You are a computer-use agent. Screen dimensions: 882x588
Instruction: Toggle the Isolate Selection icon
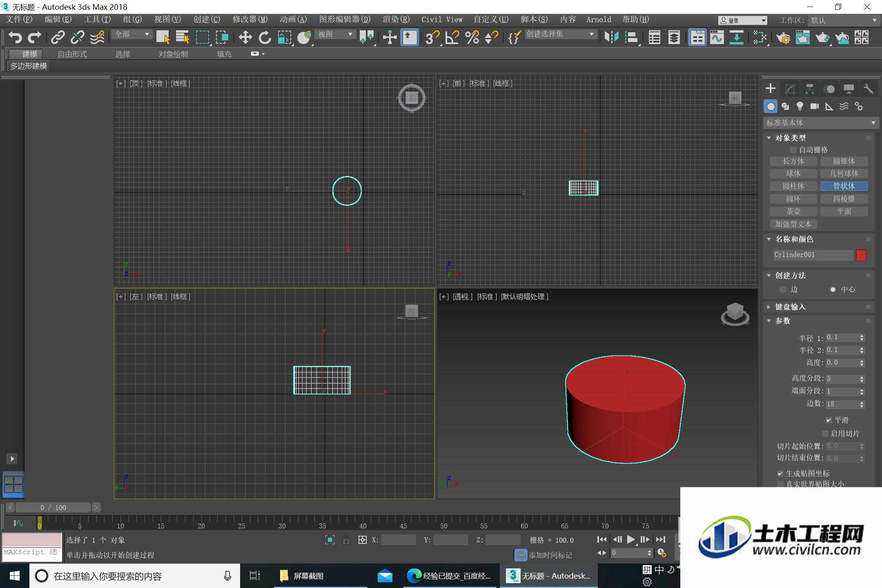coord(330,540)
